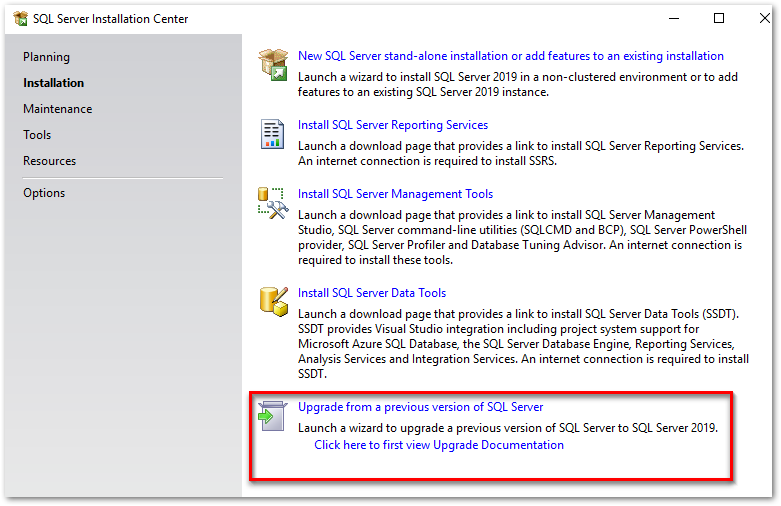The height and width of the screenshot is (506, 781).
Task: Open Install SQL Server Management Tools link
Action: click(395, 194)
